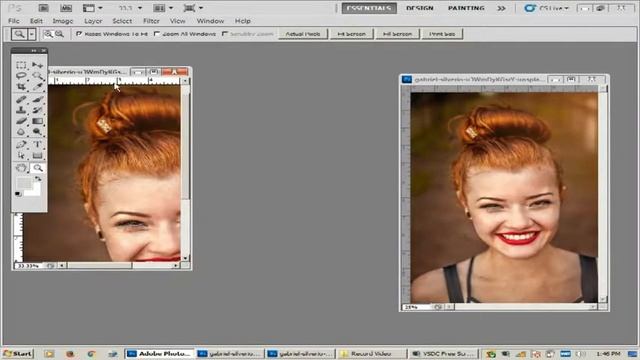Switch to Record Video in the taskbar
The image size is (640, 360).
click(x=371, y=354)
